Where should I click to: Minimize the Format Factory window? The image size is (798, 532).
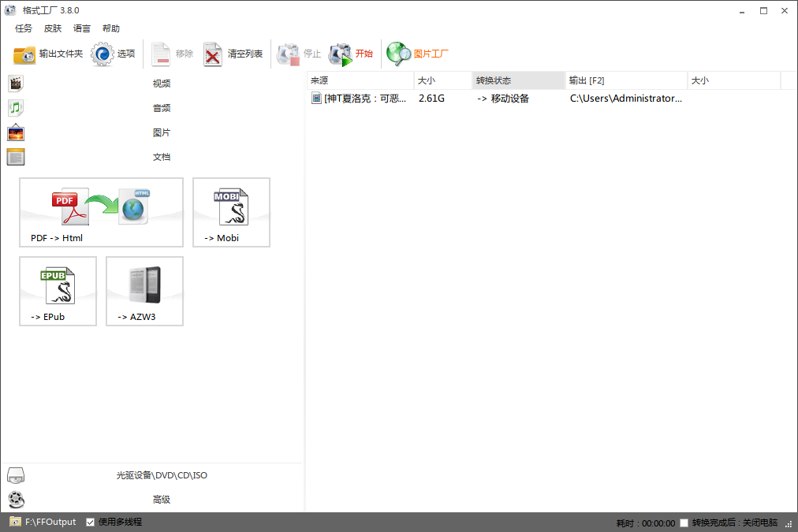point(742,11)
